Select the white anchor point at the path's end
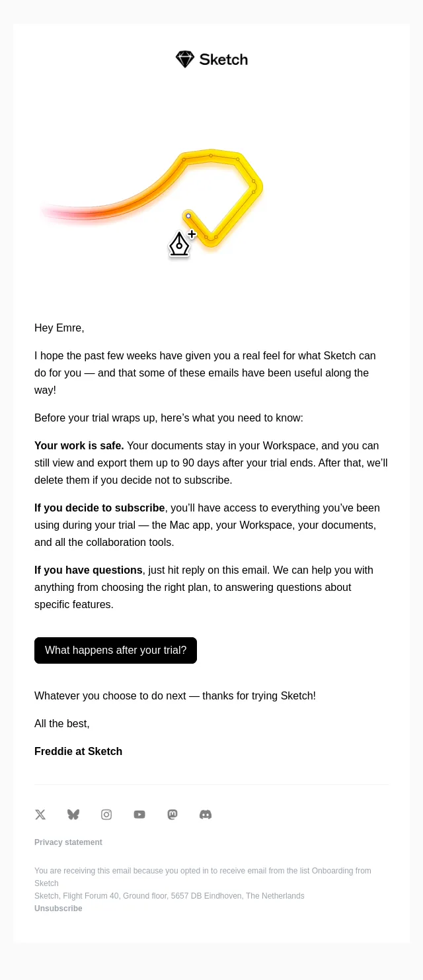423x980 pixels. click(188, 216)
